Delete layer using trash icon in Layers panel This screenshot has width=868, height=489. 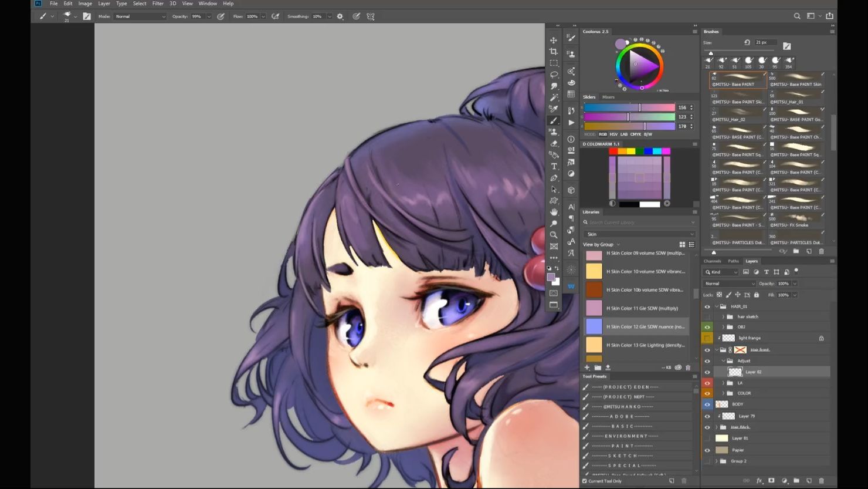[821, 481]
